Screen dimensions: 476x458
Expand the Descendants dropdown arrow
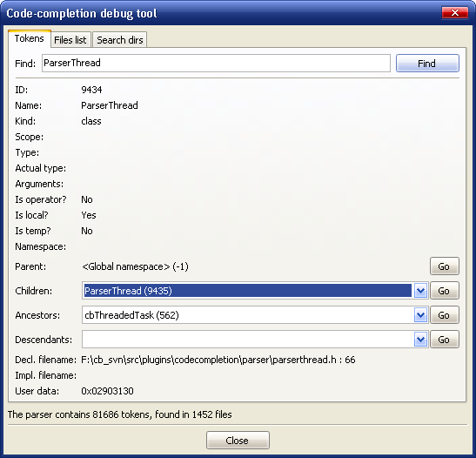[420, 340]
